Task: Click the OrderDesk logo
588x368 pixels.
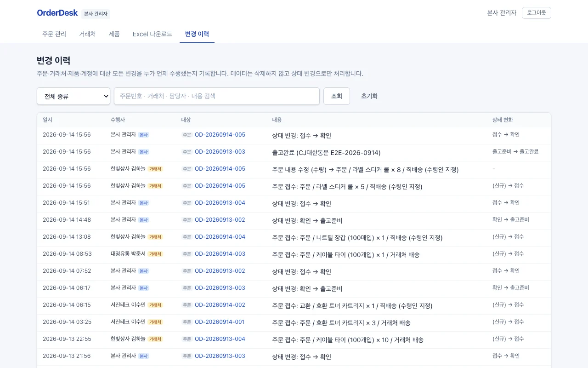Action: pyautogui.click(x=57, y=13)
